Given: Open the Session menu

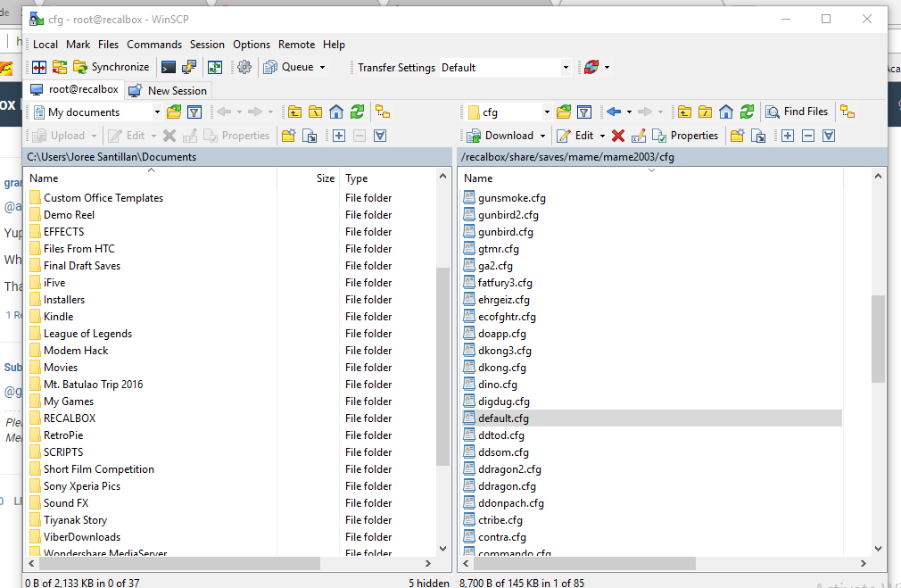Looking at the screenshot, I should (x=207, y=45).
